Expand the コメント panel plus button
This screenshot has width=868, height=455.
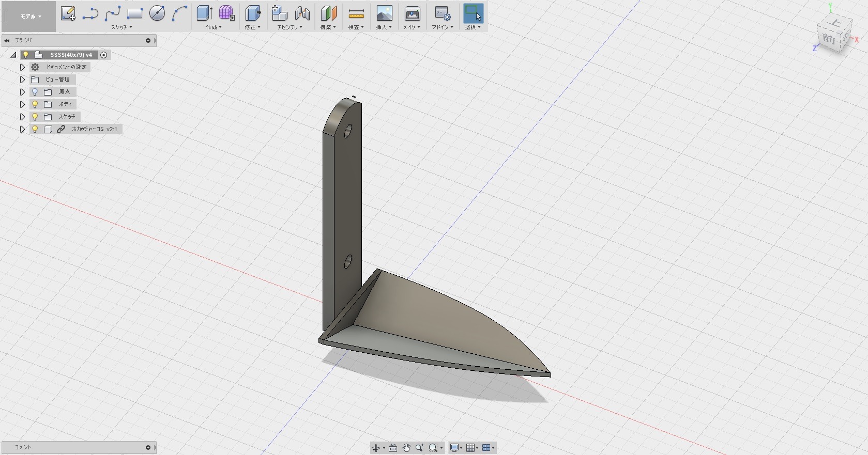148,447
